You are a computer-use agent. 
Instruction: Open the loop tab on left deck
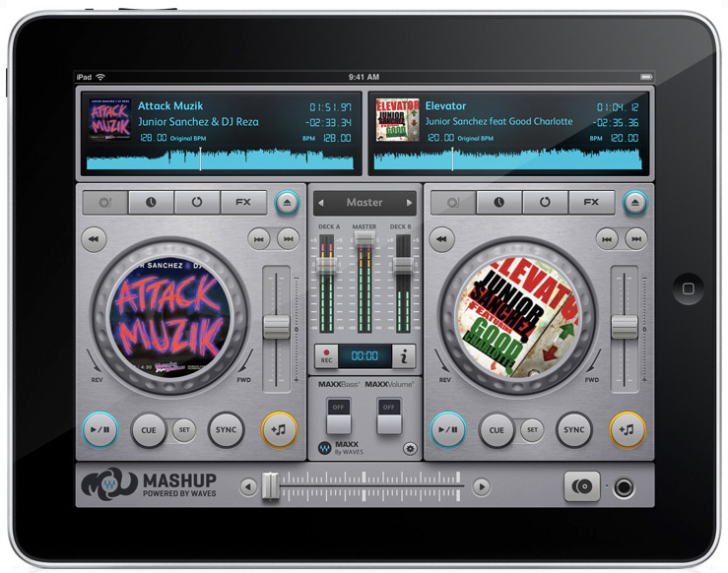coord(197,203)
